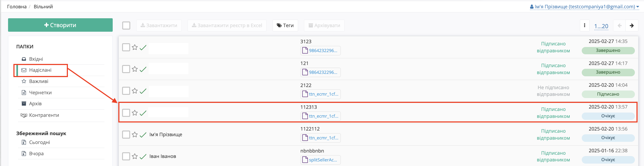The width and height of the screenshot is (644, 166).
Task: Mark document 112313 as important with star
Action: point(135,113)
